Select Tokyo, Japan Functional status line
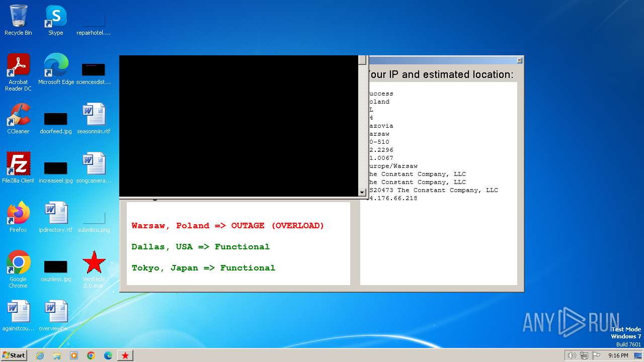Viewport: 644px width, 362px height. [203, 268]
